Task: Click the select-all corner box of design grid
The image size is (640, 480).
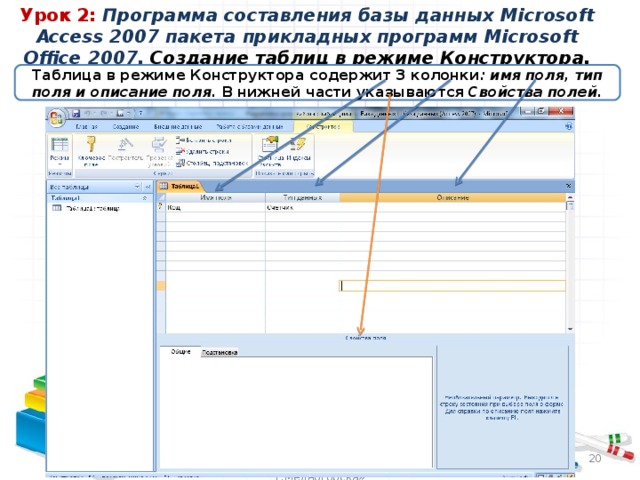Action: tap(161, 198)
